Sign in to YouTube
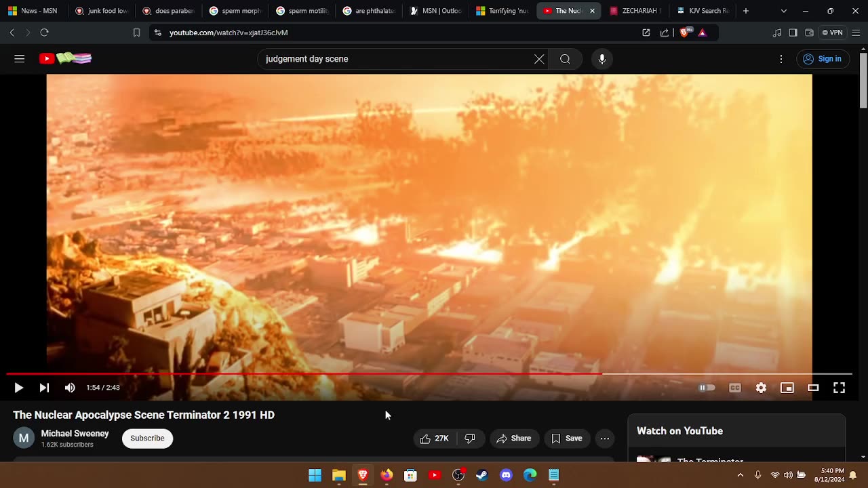 822,59
